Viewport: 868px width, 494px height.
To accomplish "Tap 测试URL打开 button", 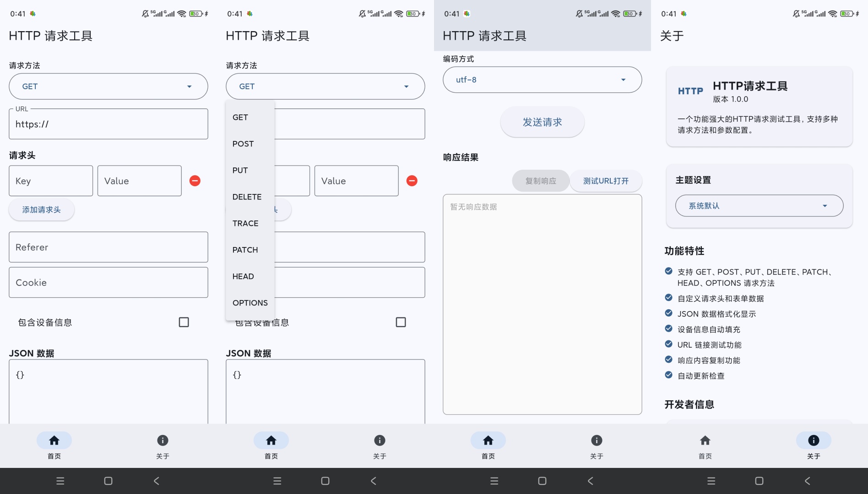I will pyautogui.click(x=606, y=181).
